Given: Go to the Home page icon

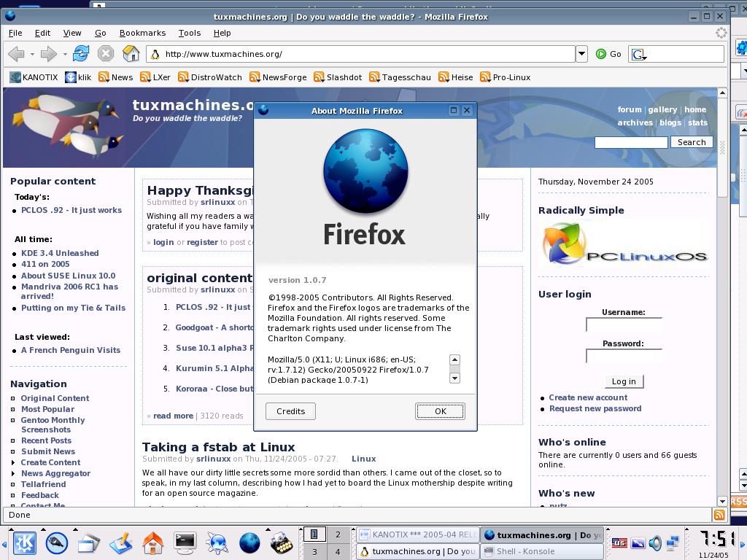Looking at the screenshot, I should 131,53.
